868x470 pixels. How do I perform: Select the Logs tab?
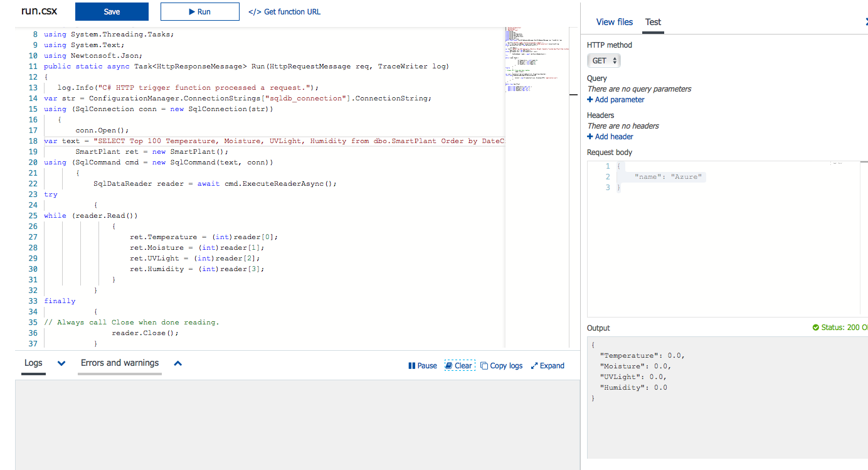click(x=33, y=363)
